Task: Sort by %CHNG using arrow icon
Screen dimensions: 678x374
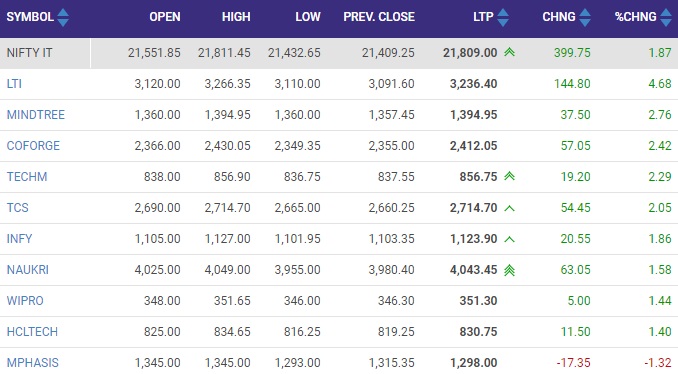Action: point(666,17)
